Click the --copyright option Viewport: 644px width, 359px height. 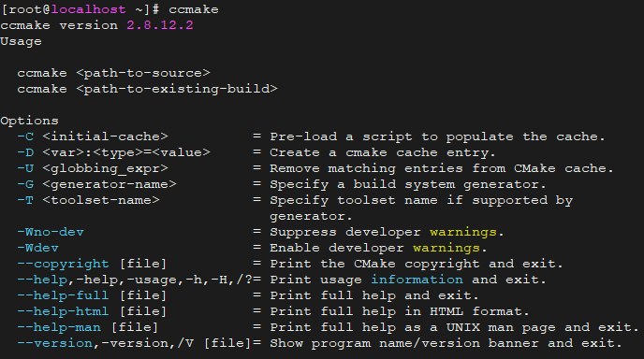click(x=63, y=264)
